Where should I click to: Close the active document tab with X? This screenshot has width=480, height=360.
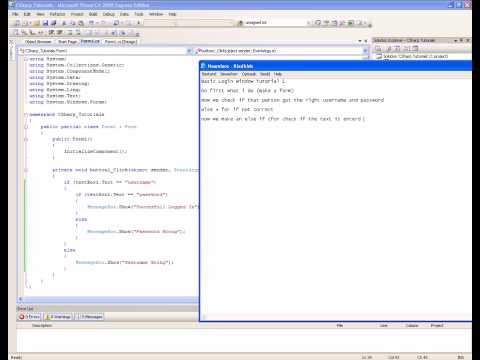click(366, 41)
